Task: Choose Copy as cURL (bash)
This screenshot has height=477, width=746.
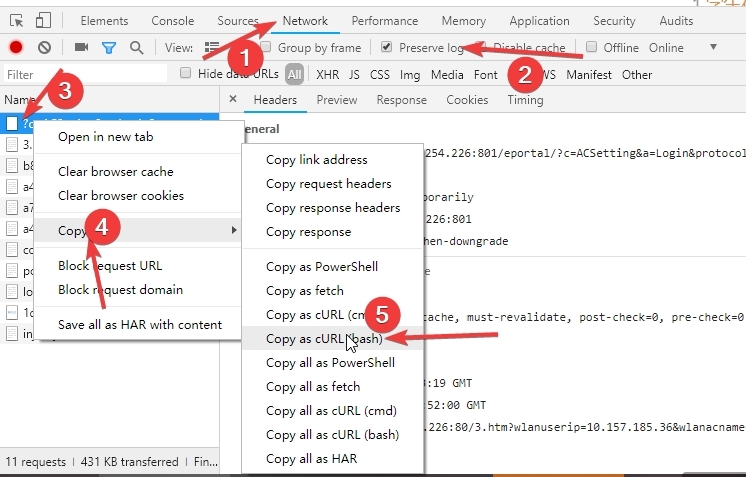Action: click(x=333, y=339)
